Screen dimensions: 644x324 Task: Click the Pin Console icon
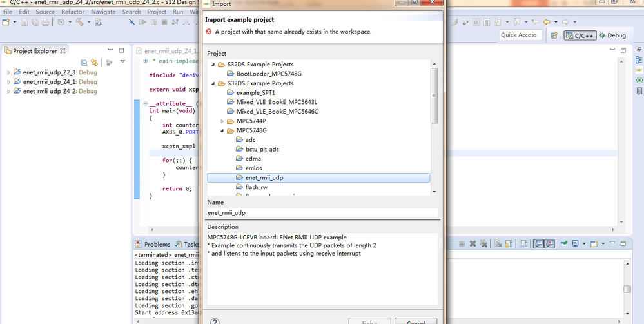(x=564, y=244)
